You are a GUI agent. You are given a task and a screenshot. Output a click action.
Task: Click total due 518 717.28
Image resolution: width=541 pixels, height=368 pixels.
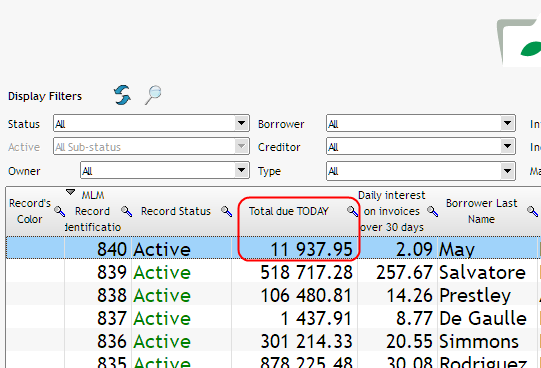[306, 272]
